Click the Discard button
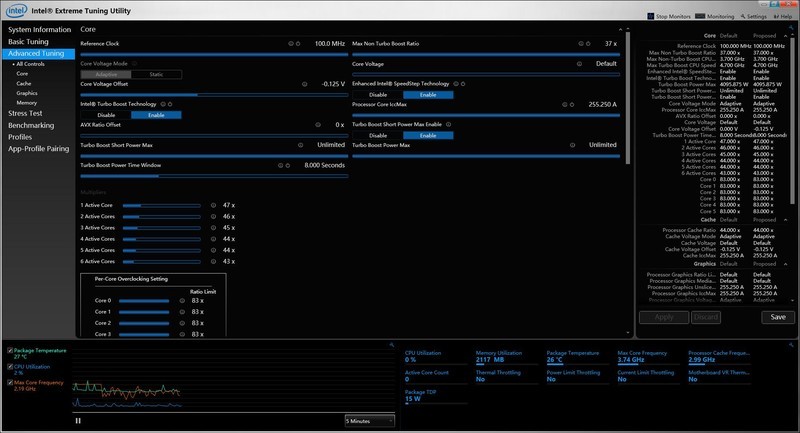The height and width of the screenshot is (433, 800). coord(706,317)
